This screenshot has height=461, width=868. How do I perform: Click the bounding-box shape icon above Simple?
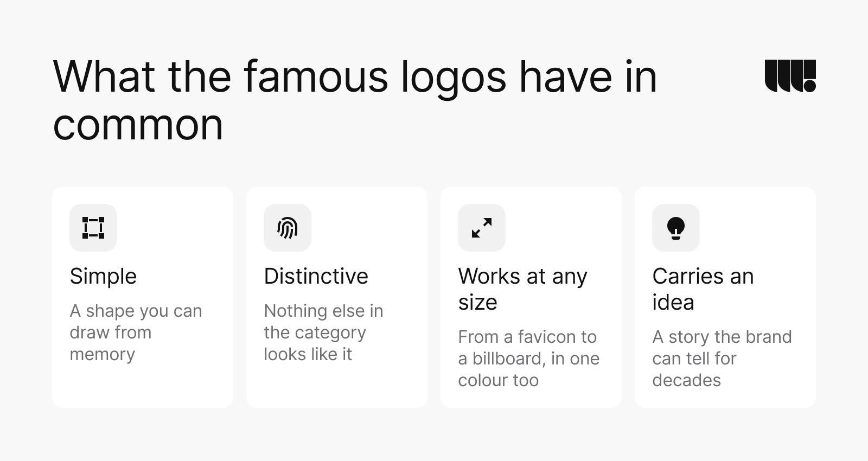[93, 228]
